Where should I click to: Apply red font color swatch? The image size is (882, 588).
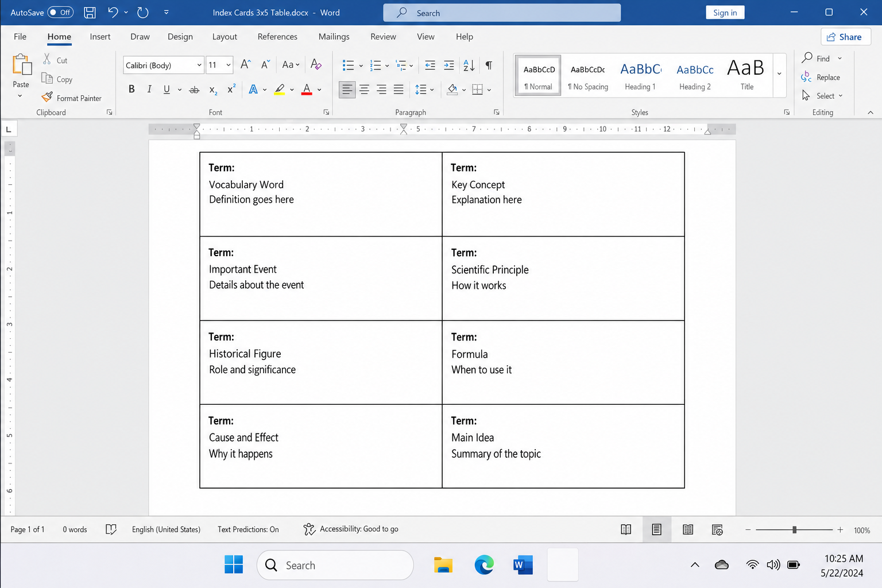point(307,90)
